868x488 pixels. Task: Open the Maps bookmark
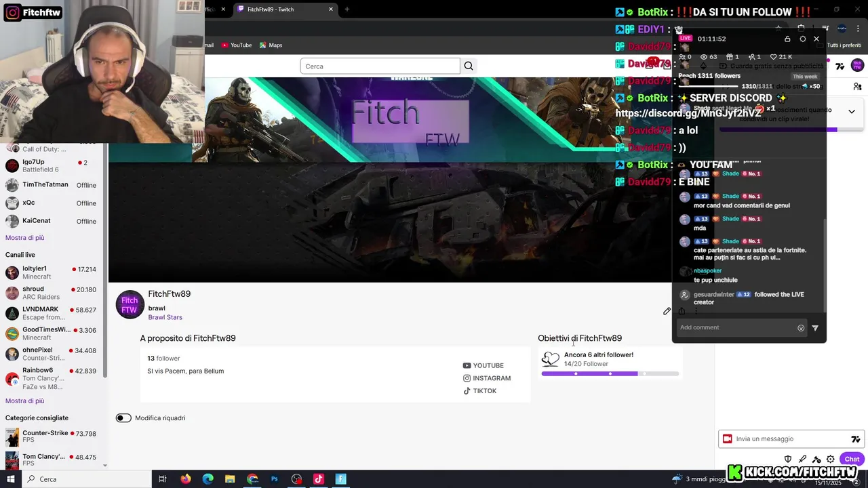pyautogui.click(x=271, y=45)
